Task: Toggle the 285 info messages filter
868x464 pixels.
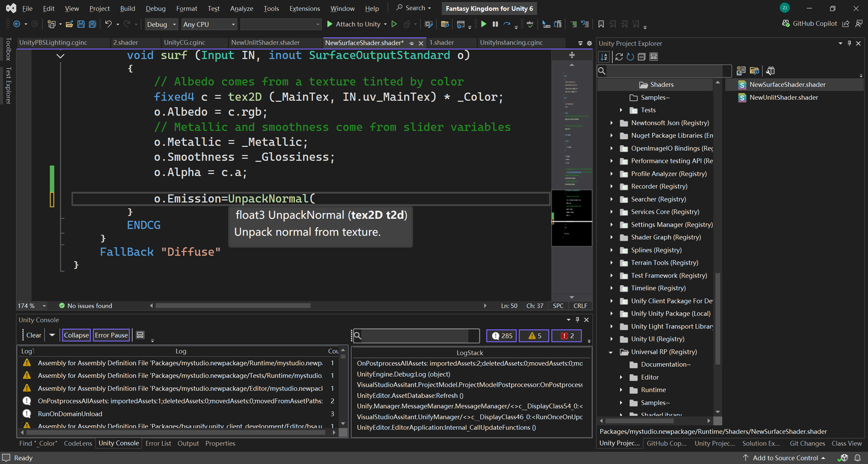Action: 502,336
